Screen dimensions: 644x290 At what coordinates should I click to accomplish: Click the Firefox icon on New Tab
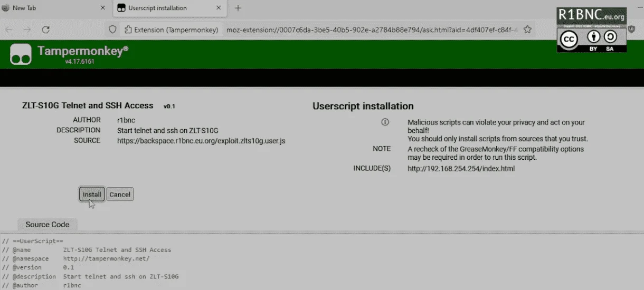(5, 8)
